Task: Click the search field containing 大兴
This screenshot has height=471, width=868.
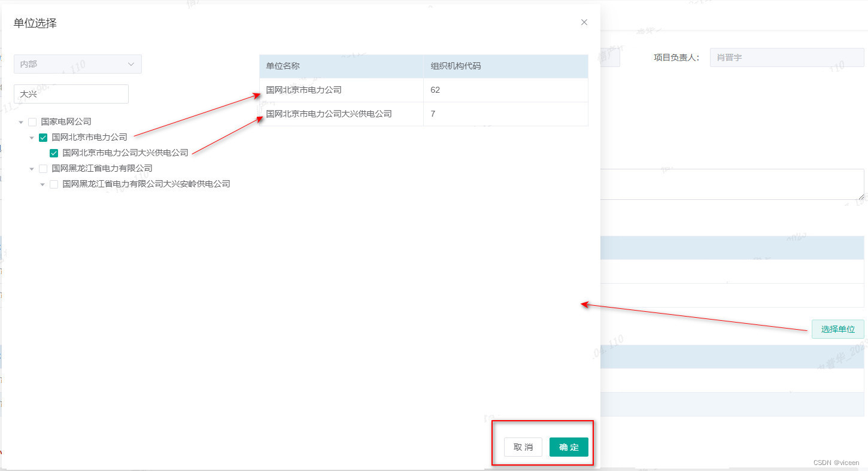Action: point(71,94)
